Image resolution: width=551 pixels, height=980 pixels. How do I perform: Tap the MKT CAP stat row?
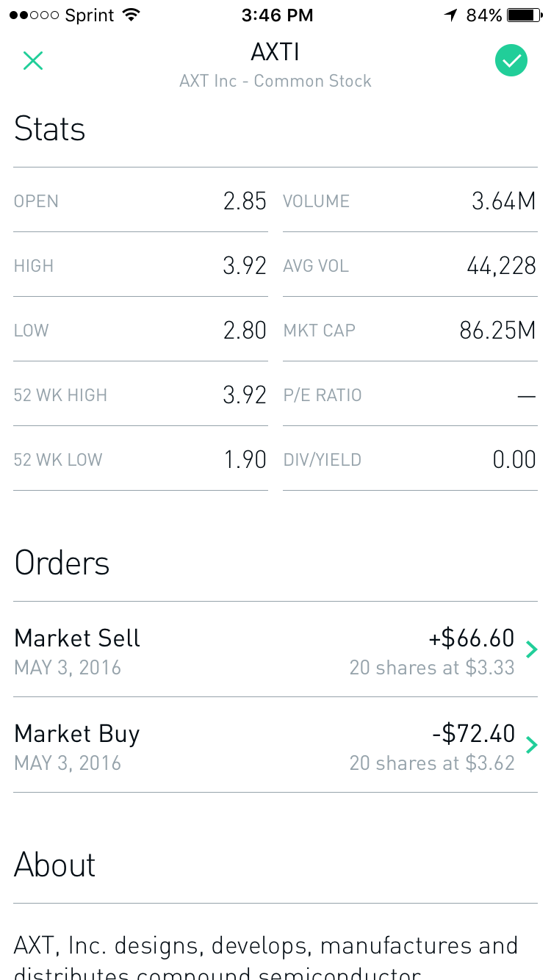point(410,331)
